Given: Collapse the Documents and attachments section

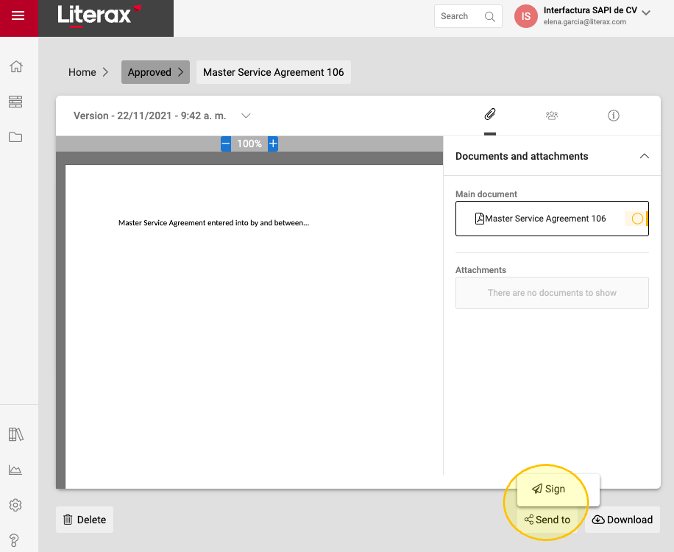Looking at the screenshot, I should 644,156.
